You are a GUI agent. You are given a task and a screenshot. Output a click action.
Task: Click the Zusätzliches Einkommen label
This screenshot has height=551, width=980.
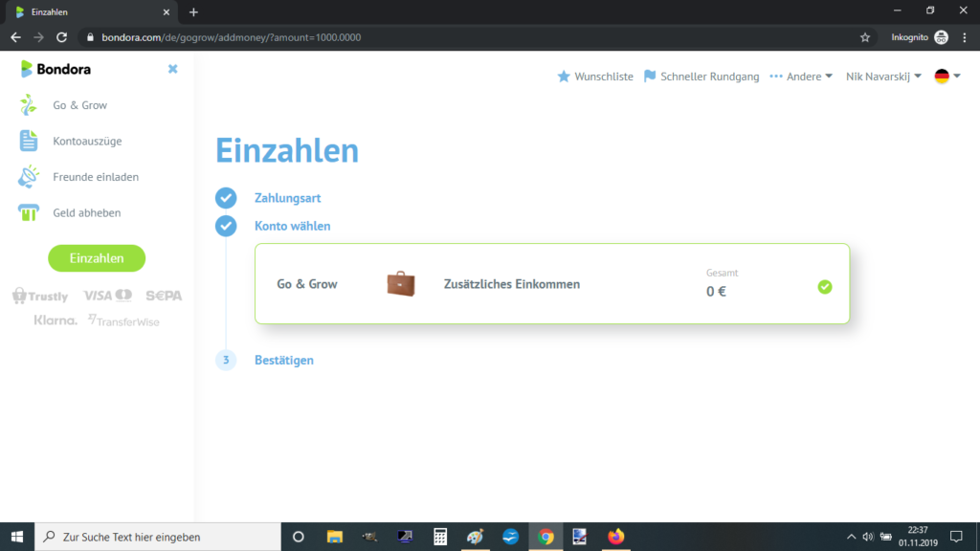click(x=512, y=284)
